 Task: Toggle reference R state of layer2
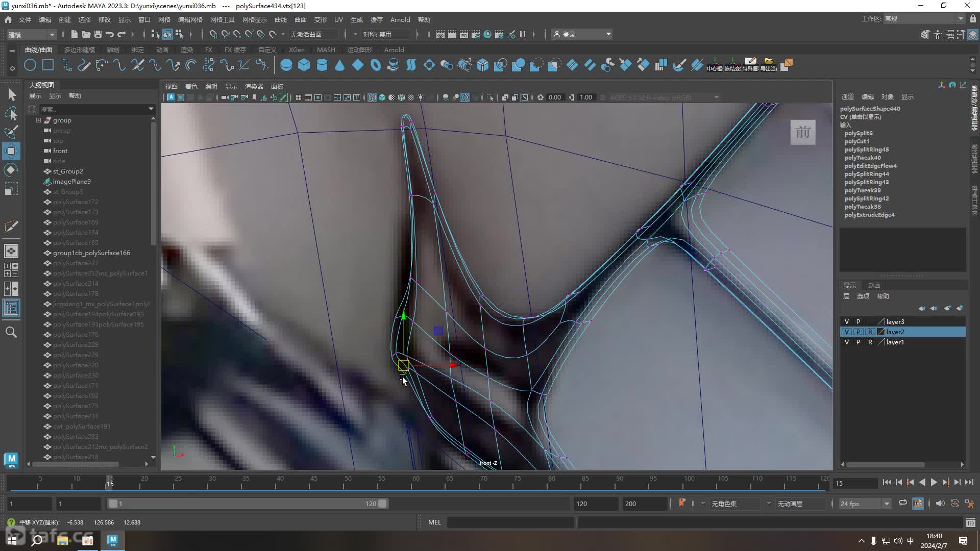(870, 332)
